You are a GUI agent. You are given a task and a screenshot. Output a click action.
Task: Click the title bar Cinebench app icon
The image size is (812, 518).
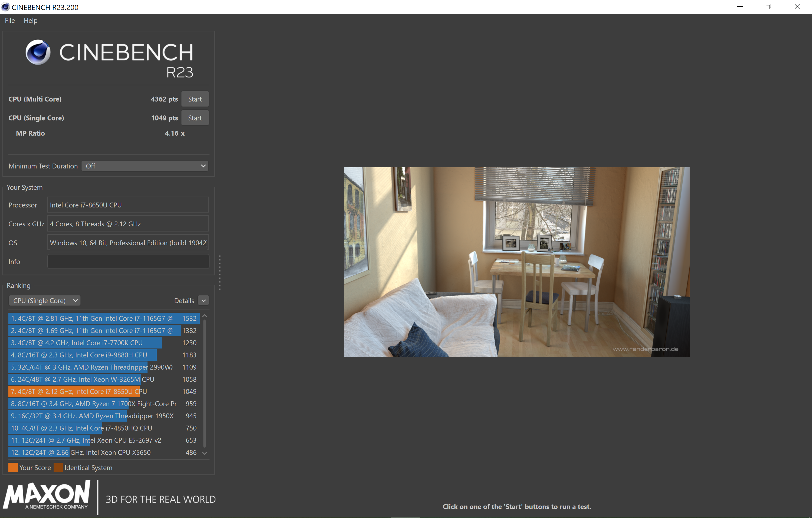click(5, 7)
